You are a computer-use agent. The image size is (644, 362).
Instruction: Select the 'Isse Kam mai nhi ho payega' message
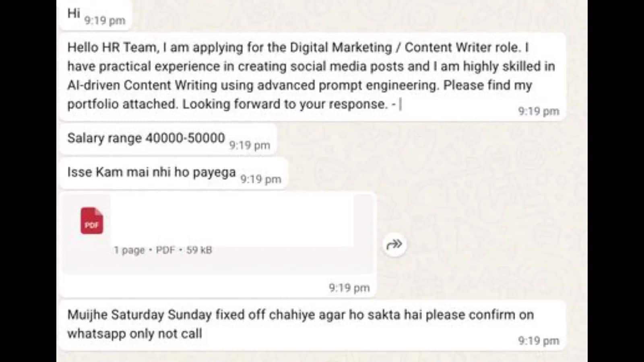pos(173,173)
